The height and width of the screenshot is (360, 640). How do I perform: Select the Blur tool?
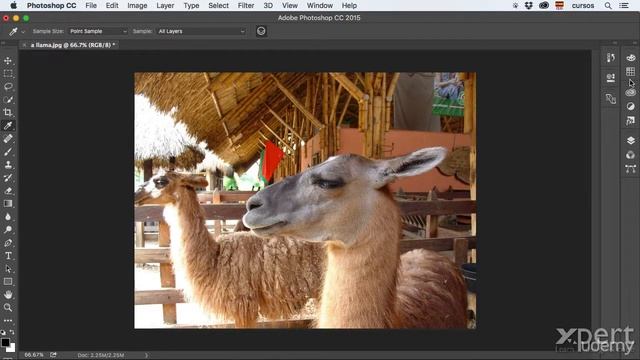[x=8, y=217]
